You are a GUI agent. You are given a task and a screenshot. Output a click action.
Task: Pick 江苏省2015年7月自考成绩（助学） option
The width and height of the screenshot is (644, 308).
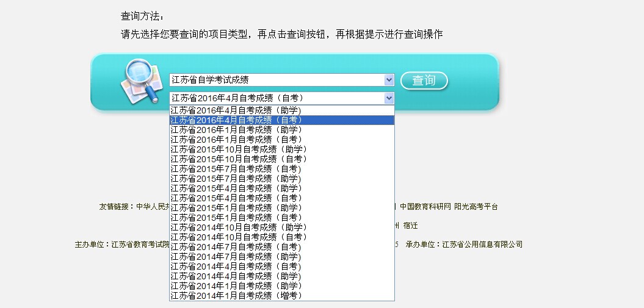point(282,179)
